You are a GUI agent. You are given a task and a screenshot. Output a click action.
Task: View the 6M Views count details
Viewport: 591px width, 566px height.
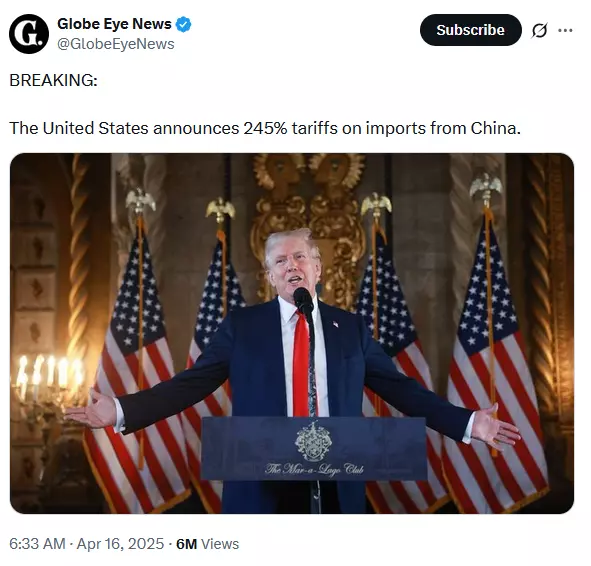pos(207,544)
